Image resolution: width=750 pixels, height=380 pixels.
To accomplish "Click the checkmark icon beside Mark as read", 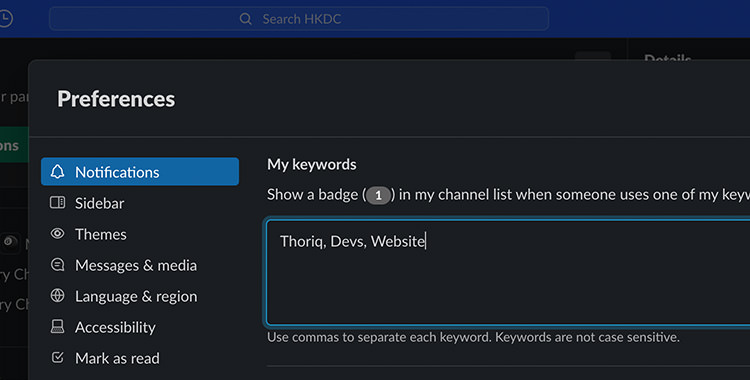I will pos(57,358).
